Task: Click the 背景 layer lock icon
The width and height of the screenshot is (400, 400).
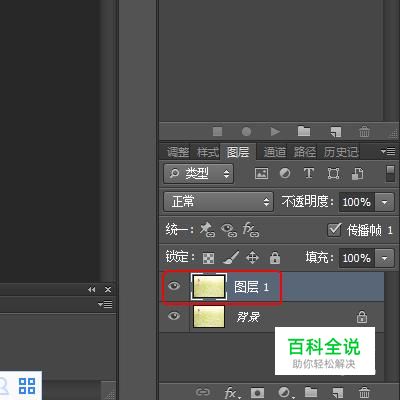Action: [x=362, y=317]
